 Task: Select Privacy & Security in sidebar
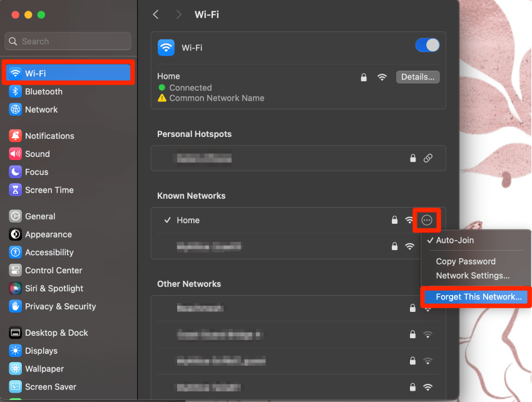pos(60,306)
